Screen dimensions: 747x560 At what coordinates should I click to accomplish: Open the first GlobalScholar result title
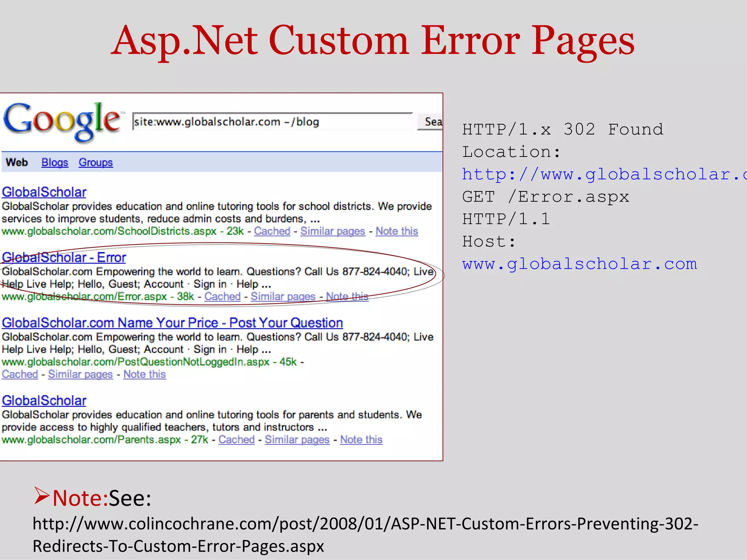click(x=44, y=192)
